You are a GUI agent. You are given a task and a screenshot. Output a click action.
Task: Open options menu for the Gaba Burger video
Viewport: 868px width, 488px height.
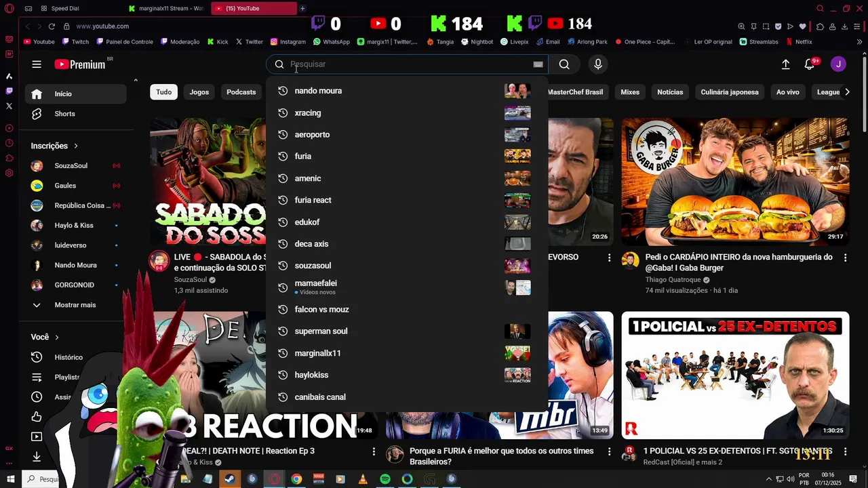(x=845, y=258)
